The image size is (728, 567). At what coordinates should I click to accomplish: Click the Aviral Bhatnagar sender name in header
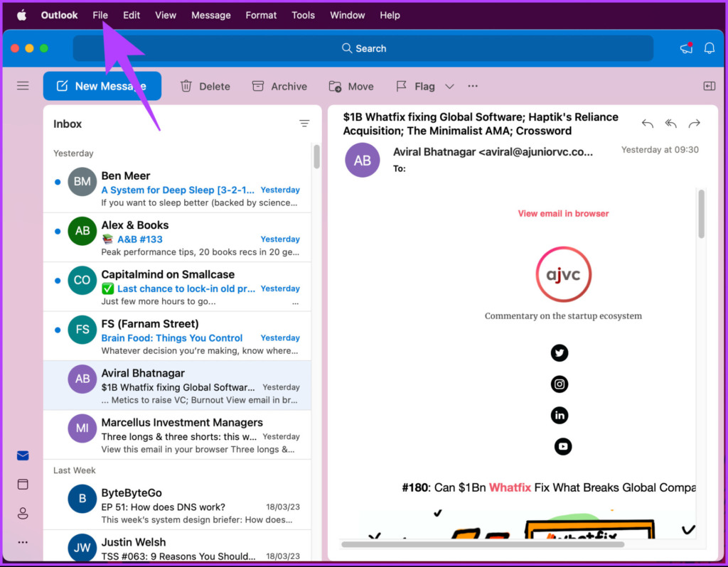(493, 152)
